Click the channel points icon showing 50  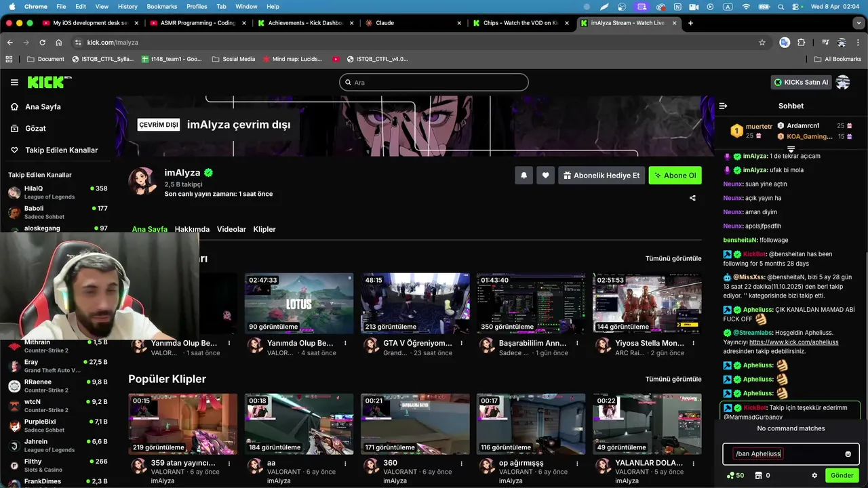pos(735,476)
